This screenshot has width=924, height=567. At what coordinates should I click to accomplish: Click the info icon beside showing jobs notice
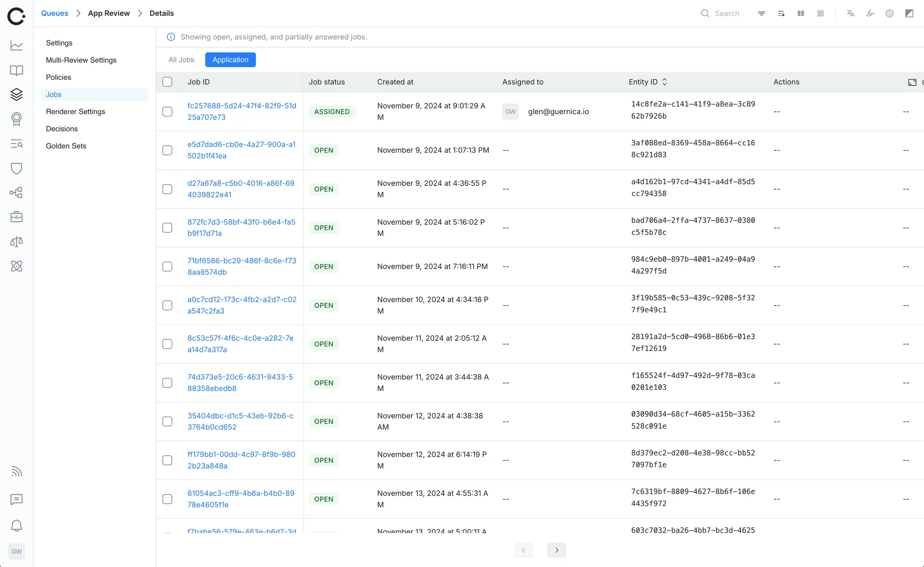click(171, 37)
